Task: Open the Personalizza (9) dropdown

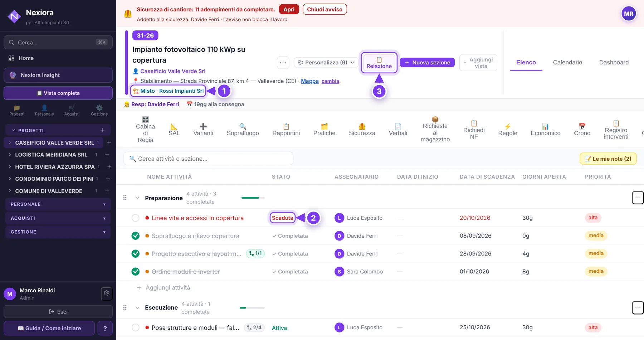Action: (x=326, y=63)
